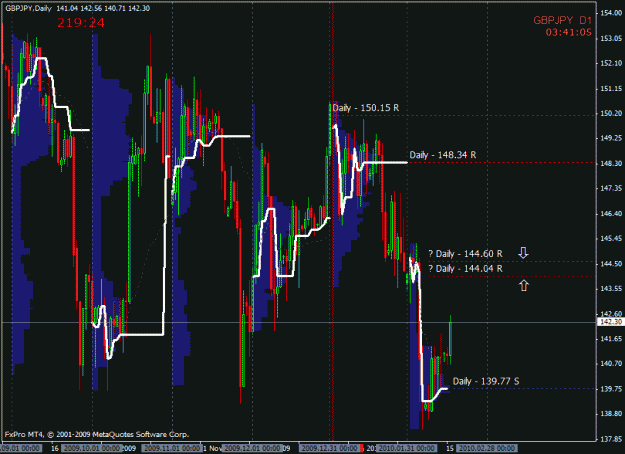Click the 'GBPJPY,Daily' chart title with OHLC values

tap(78, 8)
